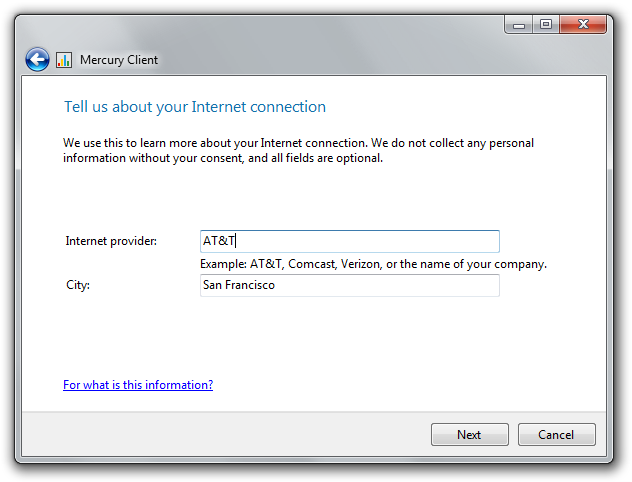Click the Mercury Client bar chart icon

point(64,60)
